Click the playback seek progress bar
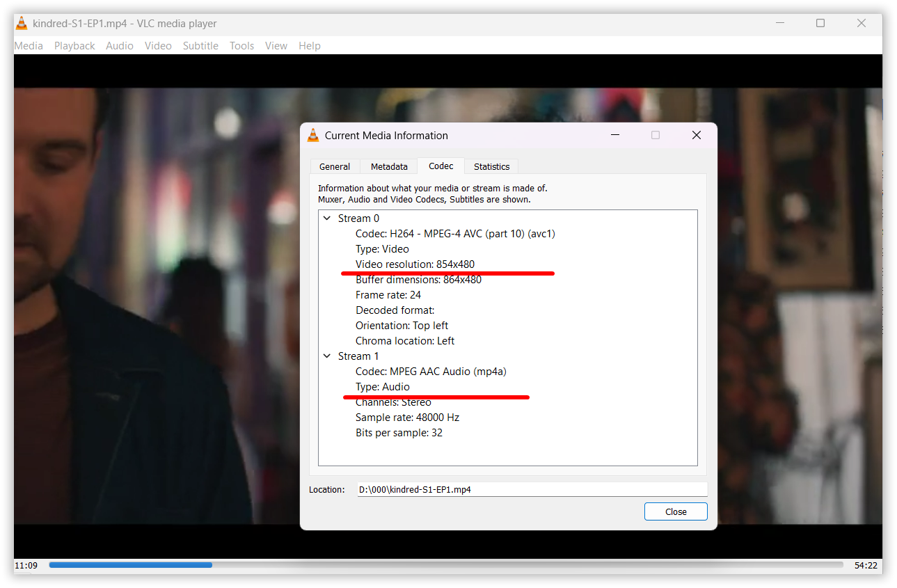Image resolution: width=897 pixels, height=588 pixels. 446,565
